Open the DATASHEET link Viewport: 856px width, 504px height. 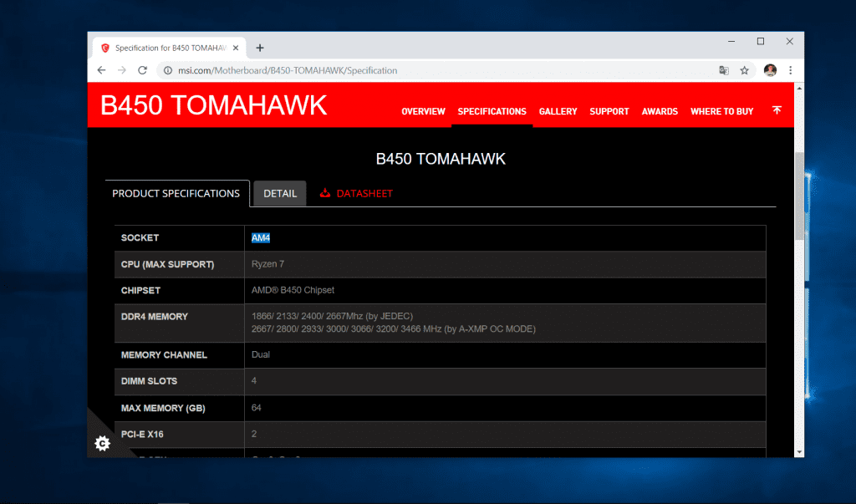tap(364, 193)
